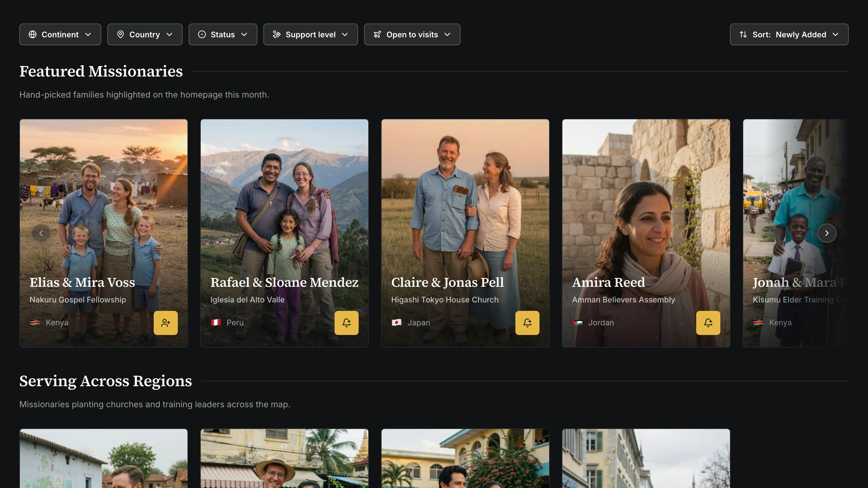The width and height of the screenshot is (868, 488).
Task: Click the plane icon in Open to visits filter
Action: point(377,34)
